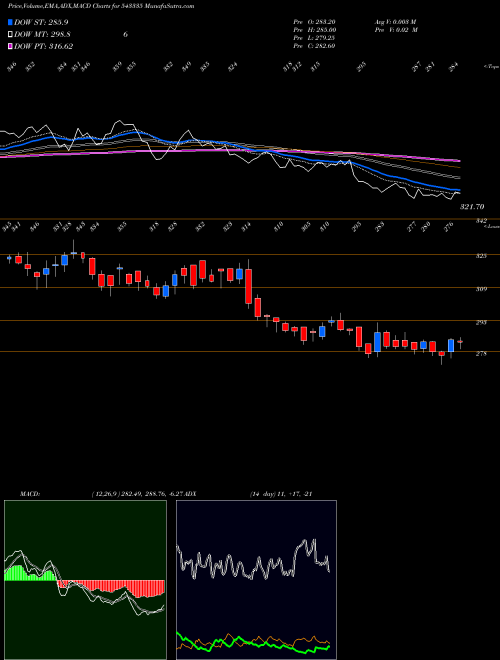Click the MACD parameters '(12,26,9)' readout
This screenshot has width=500, height=660.
click(x=107, y=494)
